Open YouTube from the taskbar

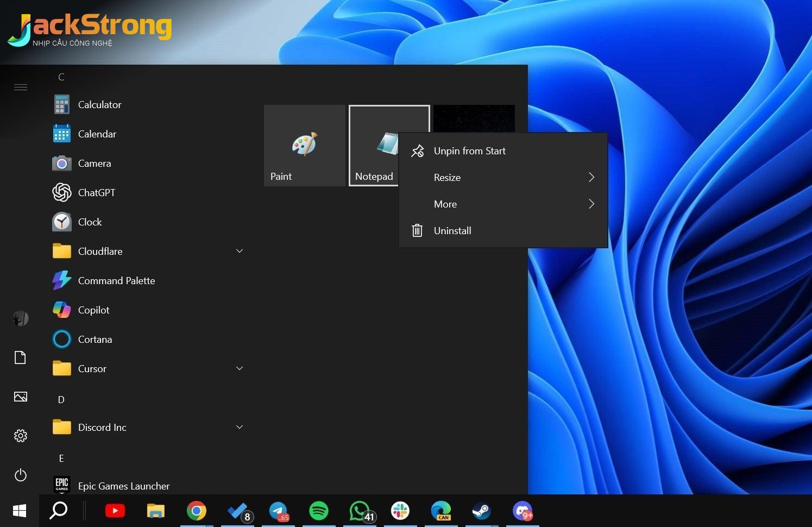coord(115,511)
